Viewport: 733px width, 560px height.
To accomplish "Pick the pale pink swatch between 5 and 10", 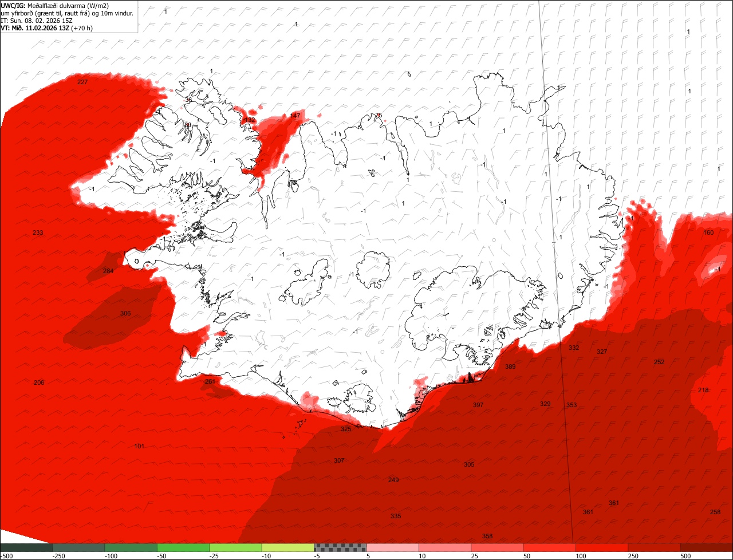I will click(x=393, y=547).
